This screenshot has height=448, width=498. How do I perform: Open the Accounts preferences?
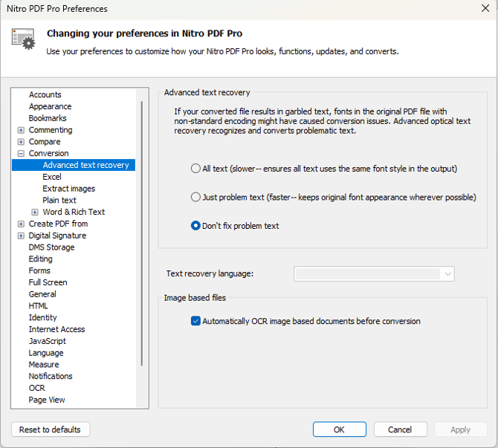pos(45,94)
